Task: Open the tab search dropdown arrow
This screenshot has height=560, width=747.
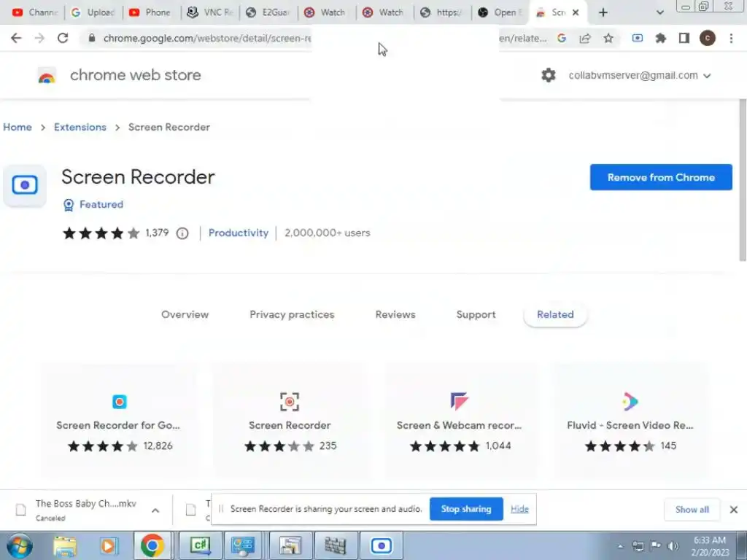Action: tap(659, 12)
